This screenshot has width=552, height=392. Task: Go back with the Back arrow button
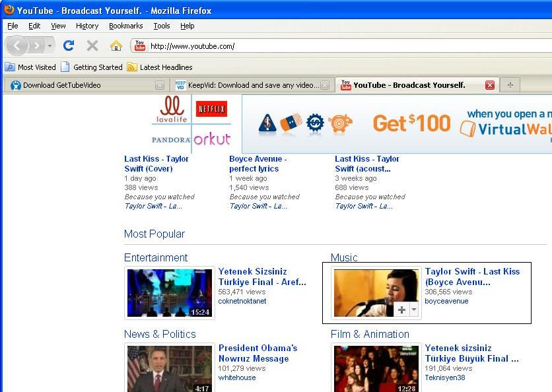point(17,46)
